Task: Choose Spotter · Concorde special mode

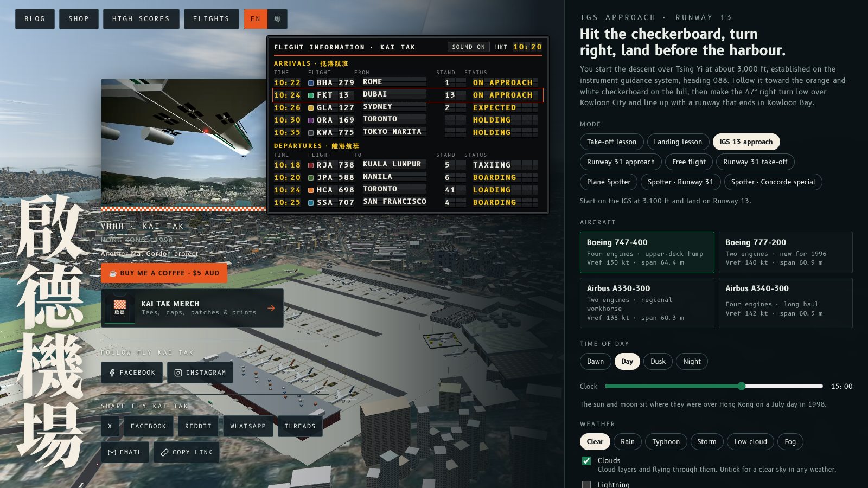Action: (x=773, y=182)
